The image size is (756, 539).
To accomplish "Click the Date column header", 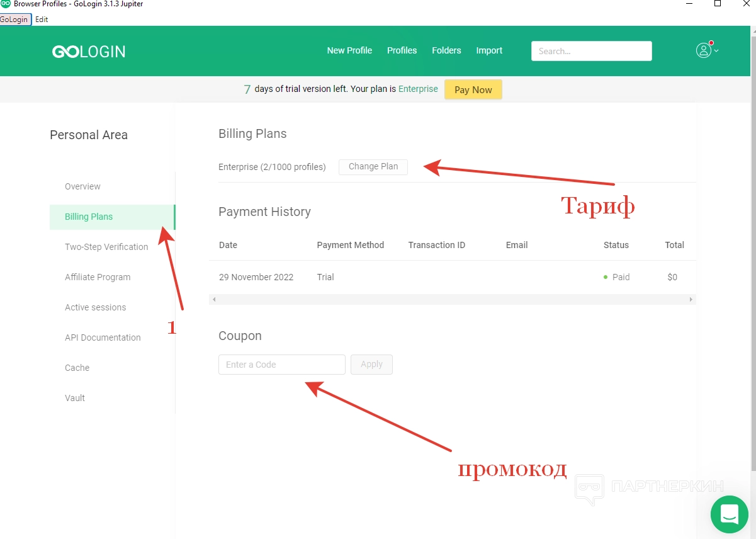I will pyautogui.click(x=228, y=245).
